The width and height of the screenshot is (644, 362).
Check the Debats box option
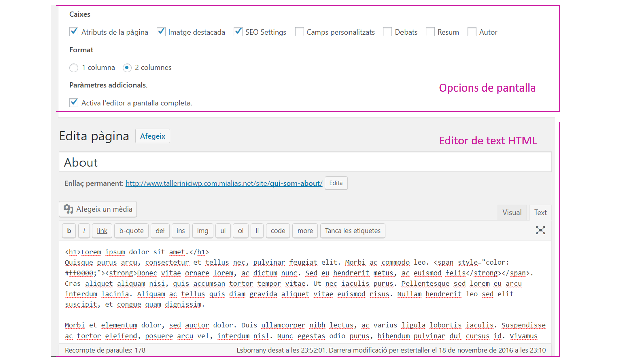pyautogui.click(x=387, y=32)
